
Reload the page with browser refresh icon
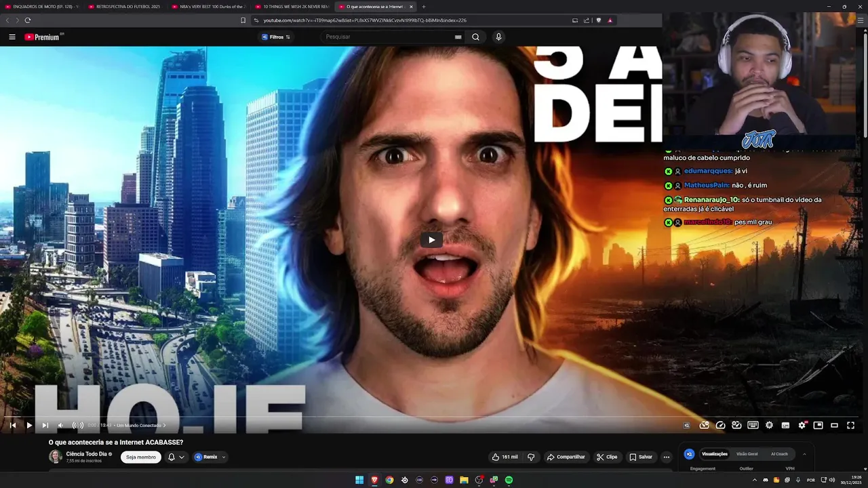click(x=28, y=20)
